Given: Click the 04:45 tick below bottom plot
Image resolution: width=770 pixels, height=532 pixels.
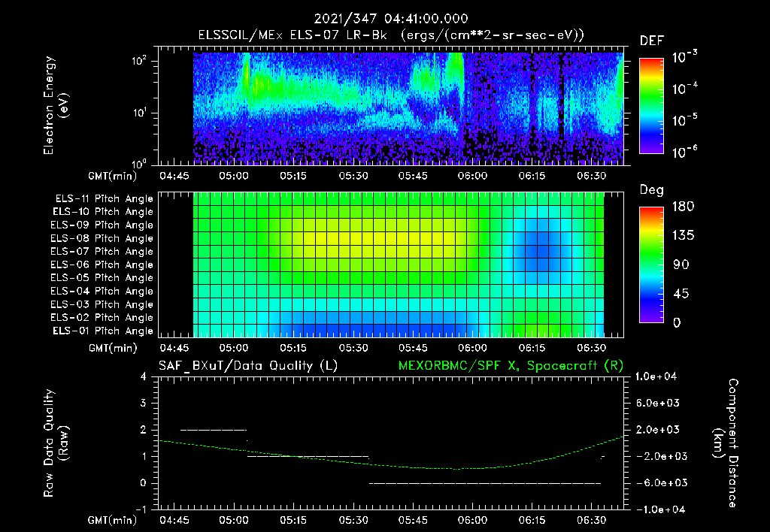Looking at the screenshot, I should tap(174, 520).
